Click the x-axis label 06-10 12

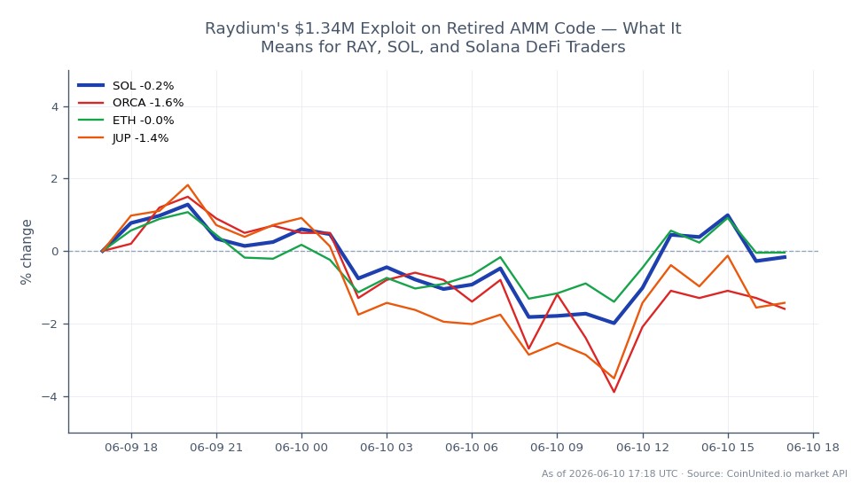coord(643,448)
